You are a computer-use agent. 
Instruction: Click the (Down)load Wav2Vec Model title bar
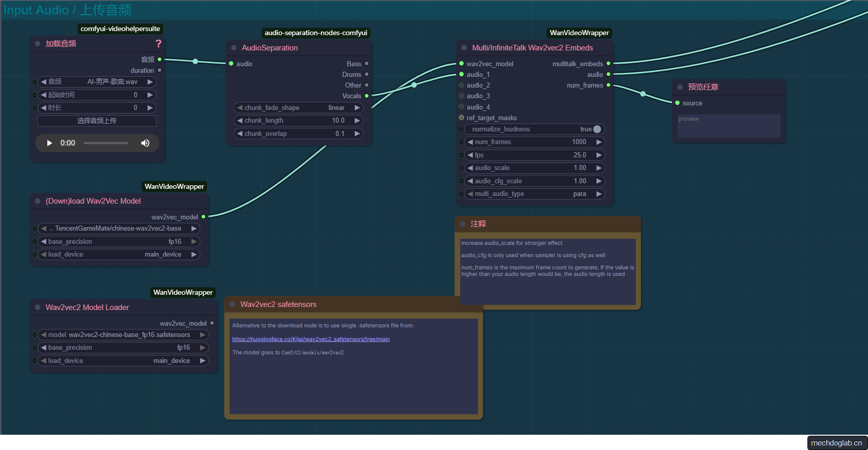(93, 201)
